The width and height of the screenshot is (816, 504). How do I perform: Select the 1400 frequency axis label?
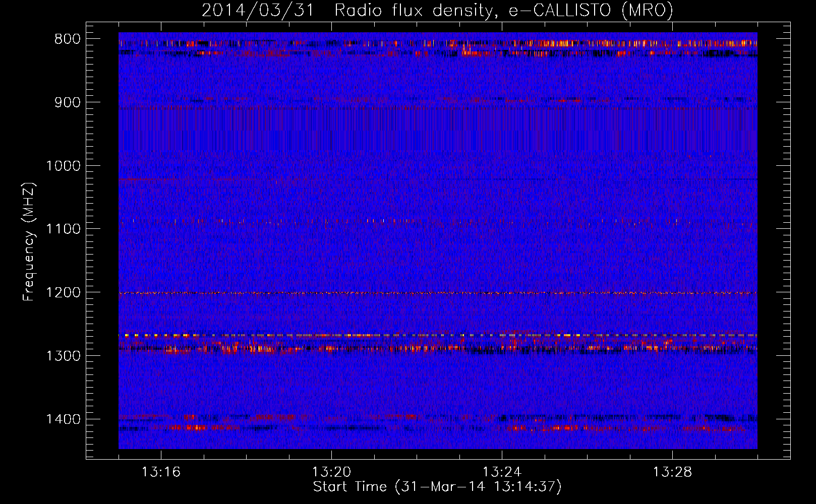tap(63, 419)
